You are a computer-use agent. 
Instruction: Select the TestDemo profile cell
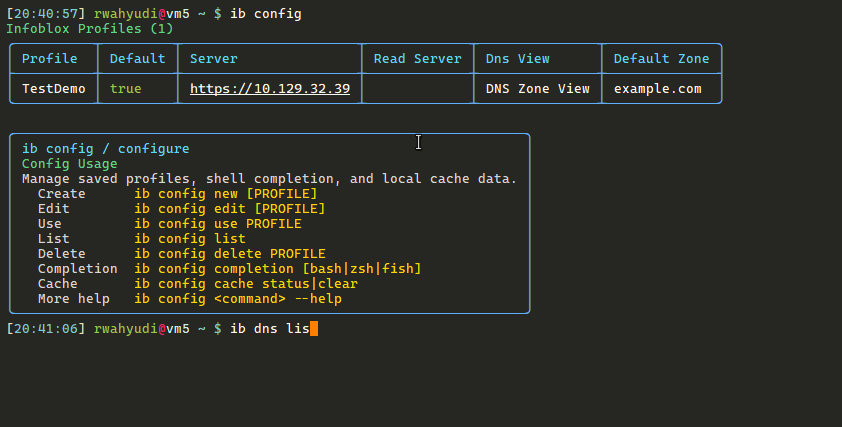coord(54,89)
